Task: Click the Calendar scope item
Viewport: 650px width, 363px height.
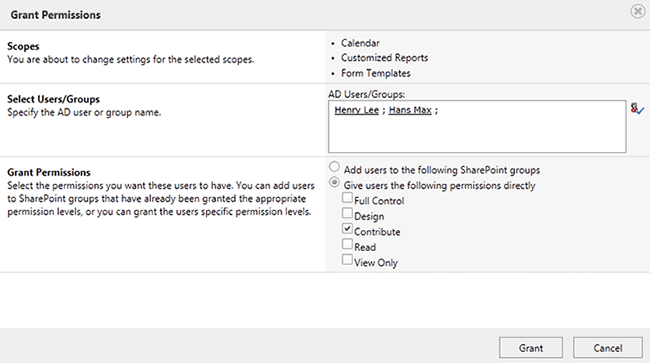Action: [360, 43]
